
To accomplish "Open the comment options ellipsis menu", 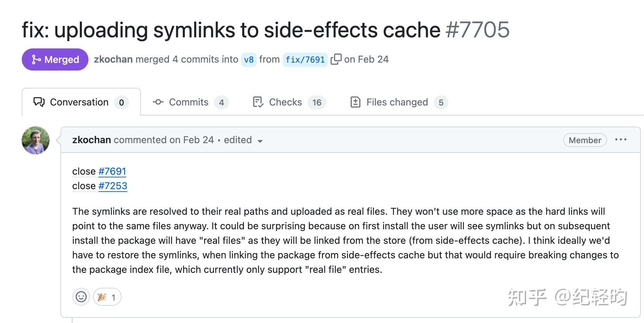I will 621,140.
